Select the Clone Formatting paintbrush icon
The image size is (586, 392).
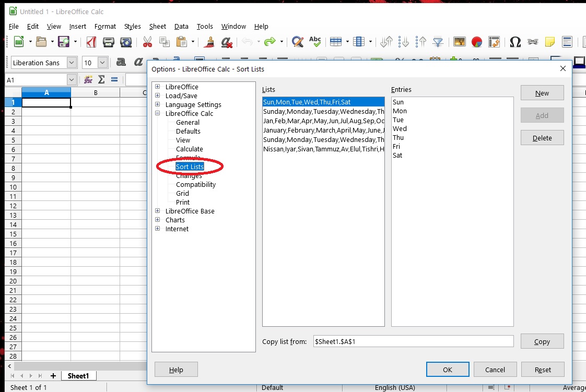tap(209, 42)
